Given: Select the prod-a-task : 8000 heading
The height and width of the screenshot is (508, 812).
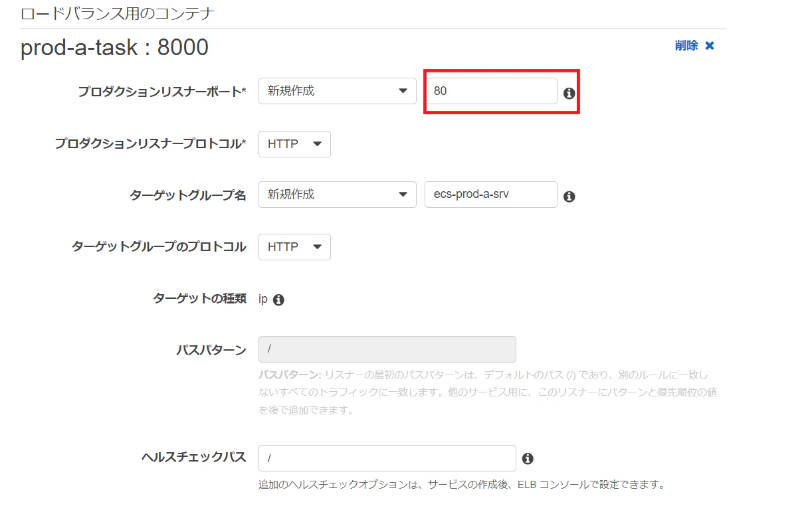Looking at the screenshot, I should tap(113, 47).
